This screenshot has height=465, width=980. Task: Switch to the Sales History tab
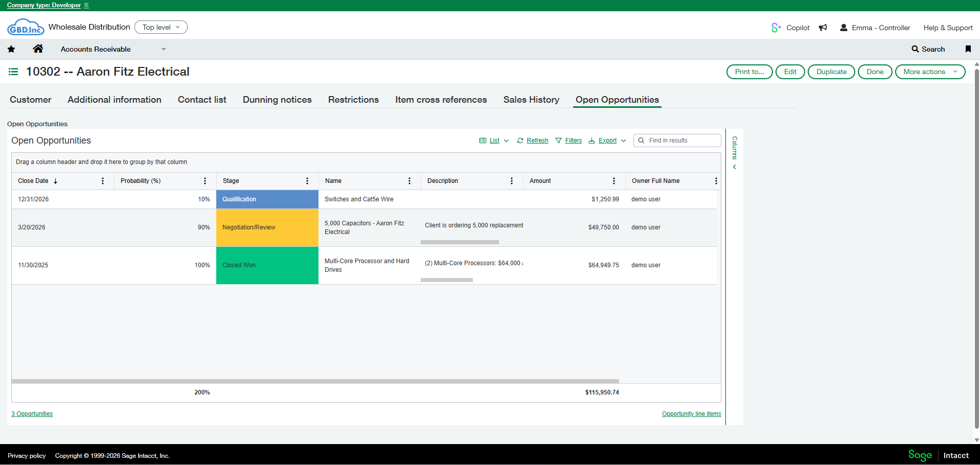point(531,100)
